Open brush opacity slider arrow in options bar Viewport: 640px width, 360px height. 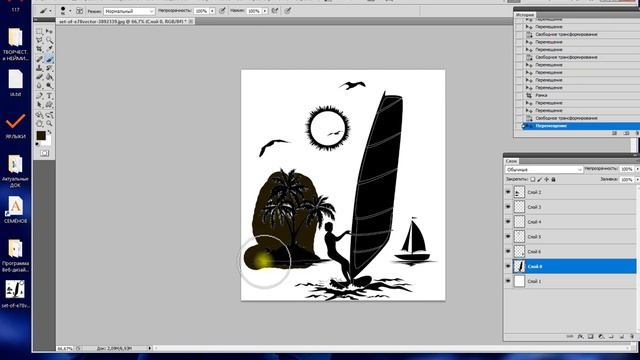212,11
